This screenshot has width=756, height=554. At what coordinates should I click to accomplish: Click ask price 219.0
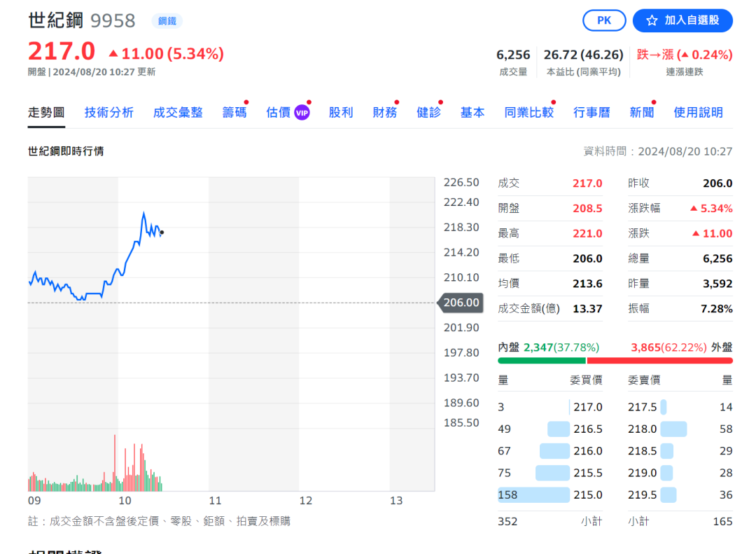642,473
